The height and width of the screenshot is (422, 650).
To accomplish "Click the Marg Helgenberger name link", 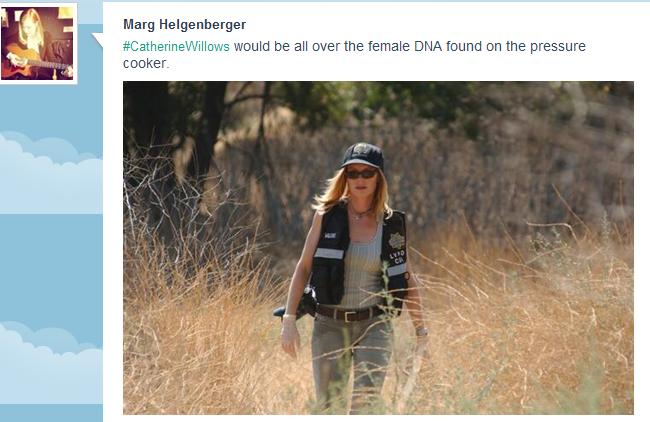I will point(184,24).
